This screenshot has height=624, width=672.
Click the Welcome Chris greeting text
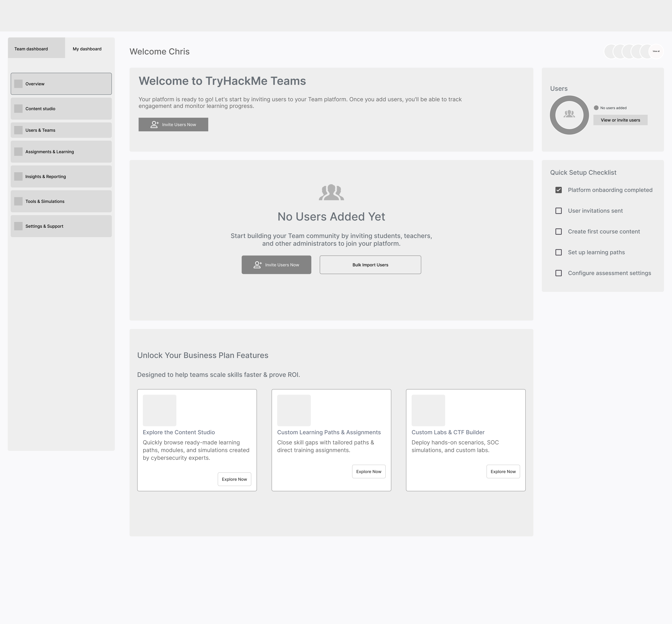pyautogui.click(x=159, y=52)
